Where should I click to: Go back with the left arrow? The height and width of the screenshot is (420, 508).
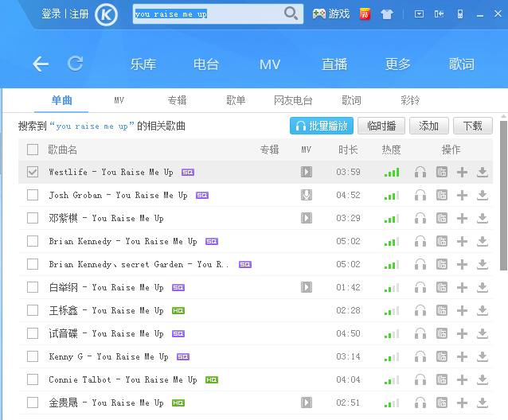click(x=41, y=64)
